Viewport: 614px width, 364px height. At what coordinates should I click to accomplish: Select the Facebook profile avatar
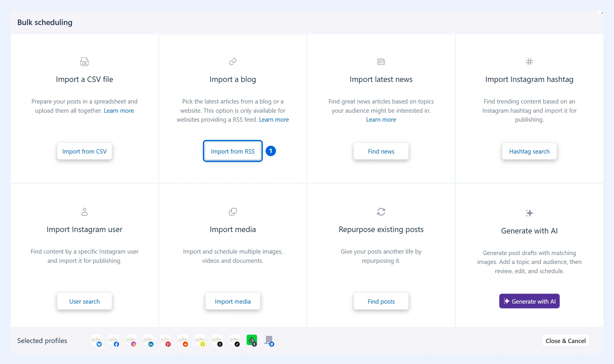click(114, 340)
